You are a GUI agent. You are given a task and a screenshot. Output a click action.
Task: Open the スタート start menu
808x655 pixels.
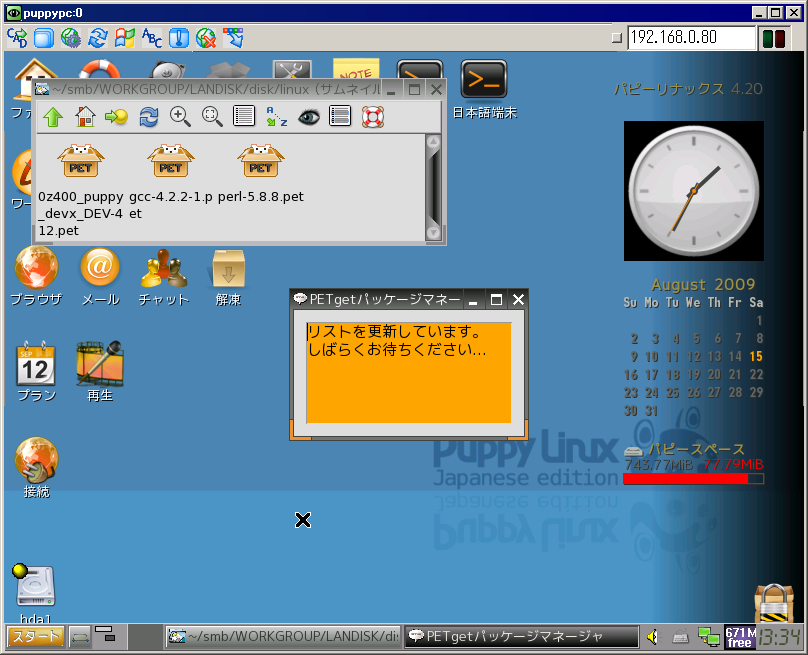[35, 637]
